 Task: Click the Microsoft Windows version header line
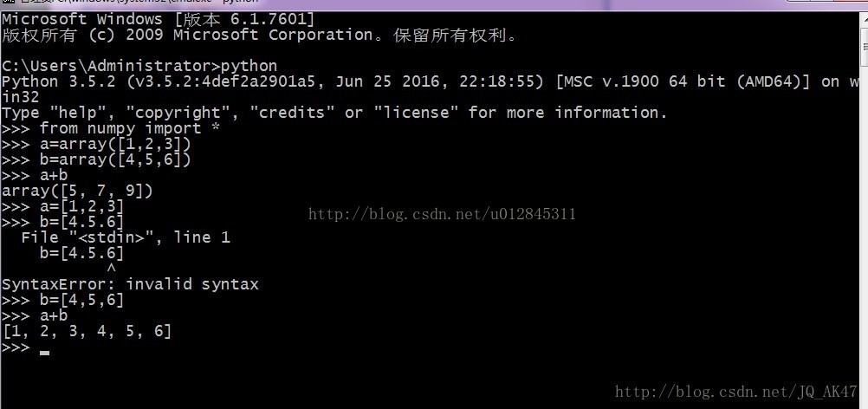click(159, 19)
